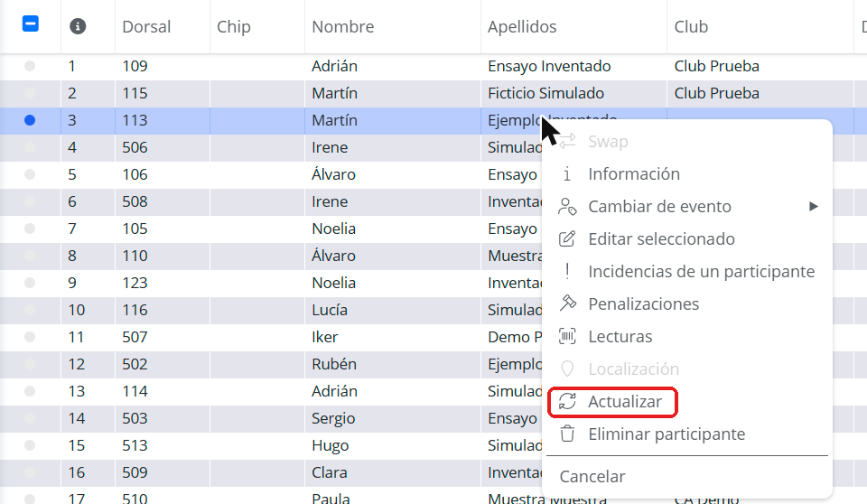Click the location pin icon for Localización
867x504 pixels.
point(567,369)
